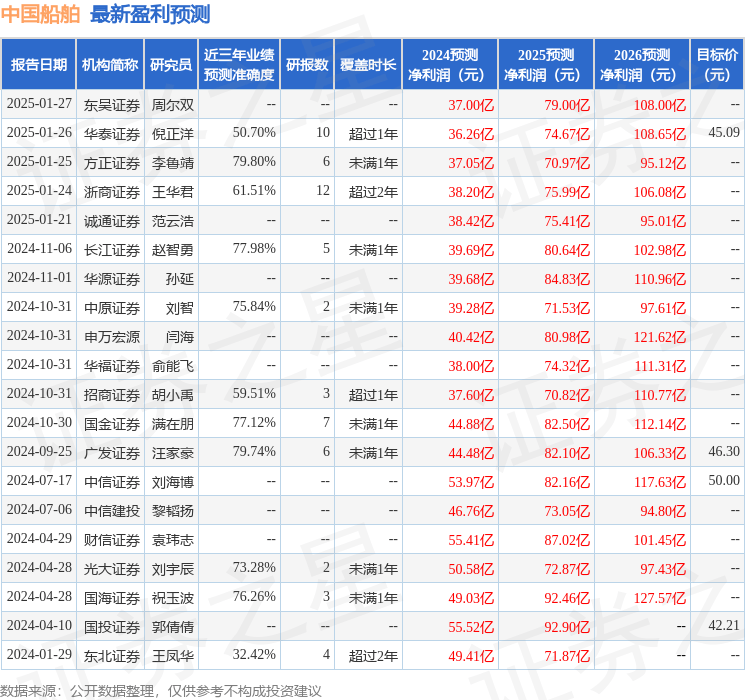This screenshot has width=745, height=700.
Task: Click the 目标价 column header
Action: (717, 65)
